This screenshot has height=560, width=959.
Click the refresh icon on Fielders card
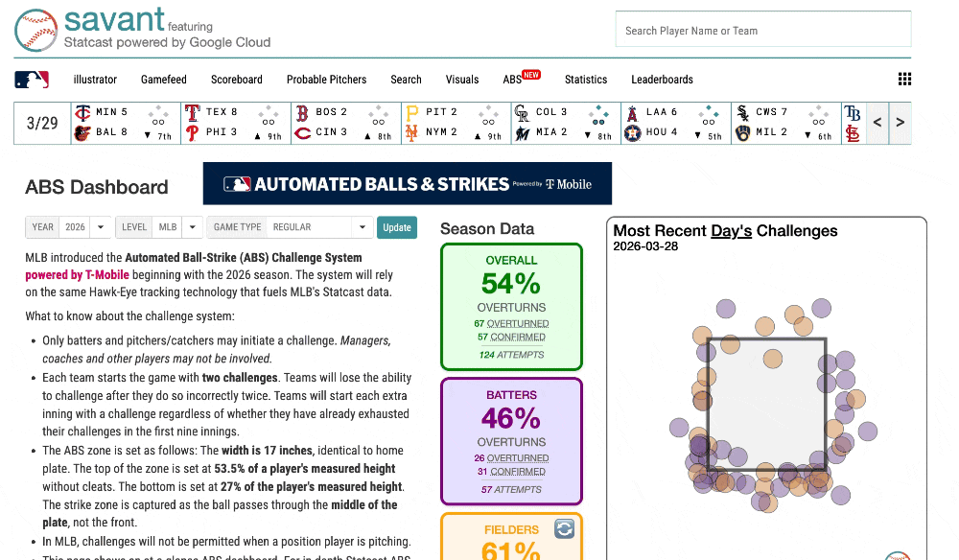pos(564,528)
